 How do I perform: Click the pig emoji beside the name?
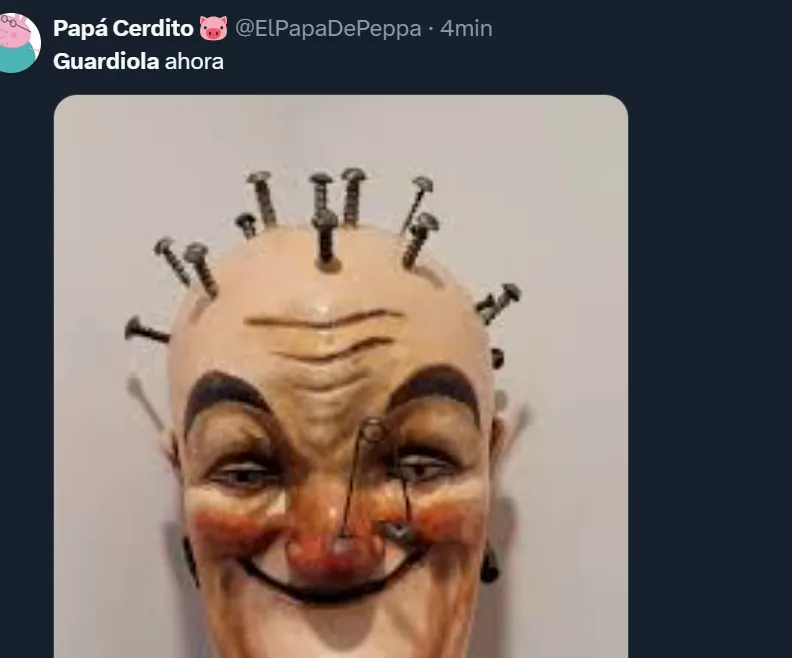coord(213,29)
